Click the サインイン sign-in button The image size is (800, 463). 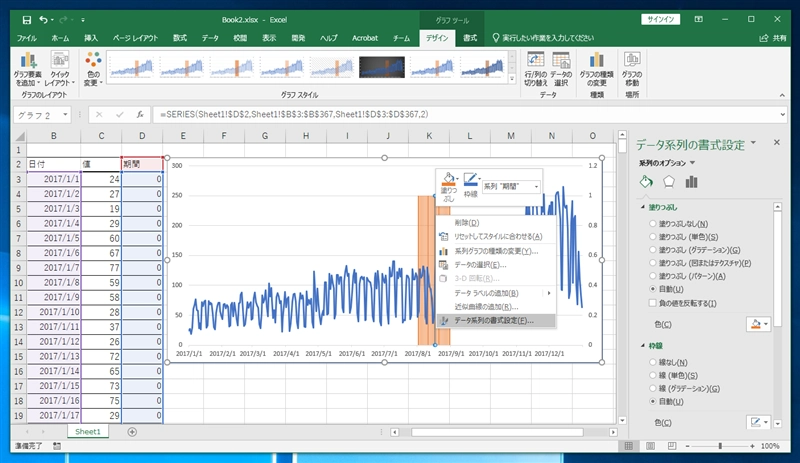(x=661, y=19)
